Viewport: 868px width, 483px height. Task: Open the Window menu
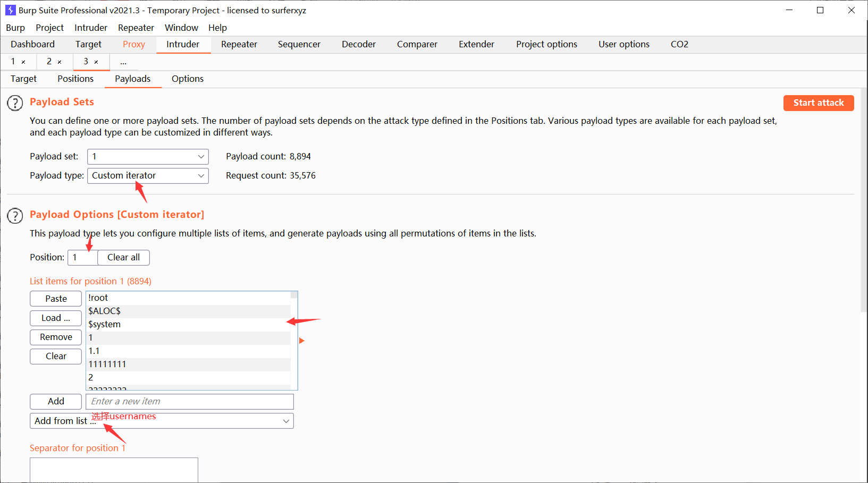coord(181,28)
